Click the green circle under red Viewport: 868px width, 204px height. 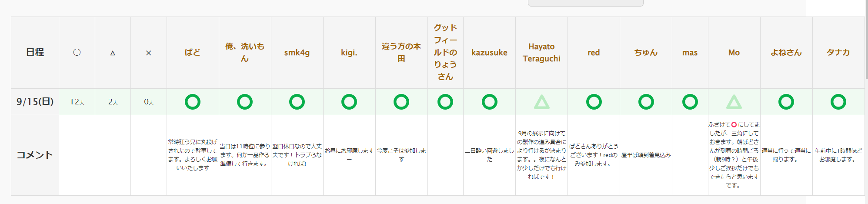[594, 102]
